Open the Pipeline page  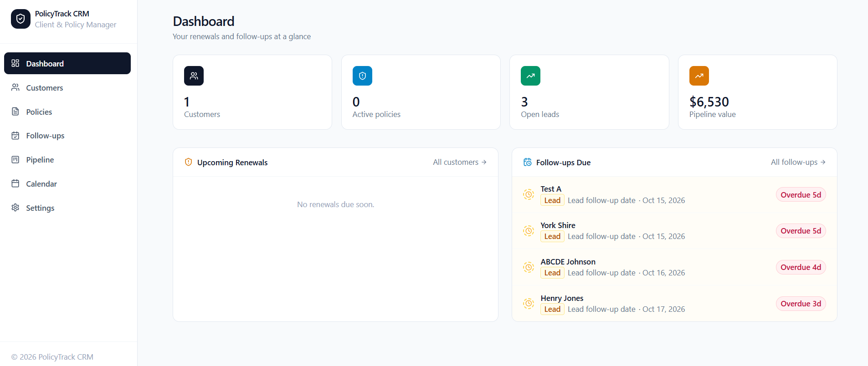(67, 160)
